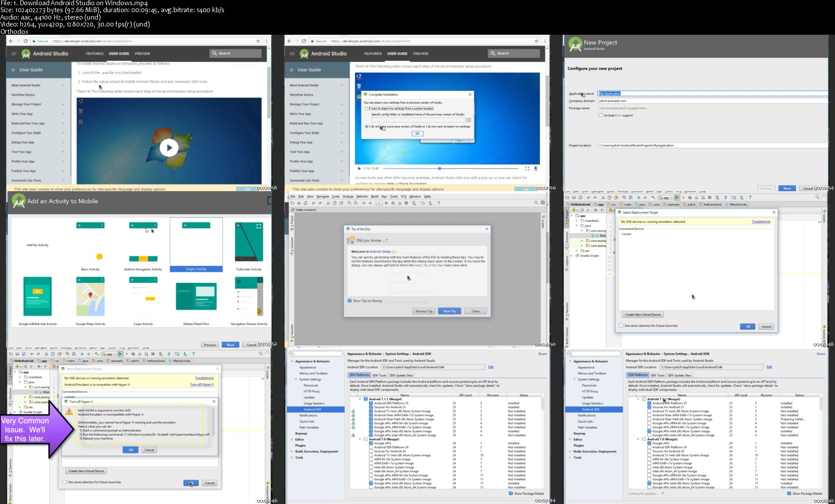The height and width of the screenshot is (504, 835).
Task: Open the File menu in Hello Android window
Action: pos(293,196)
